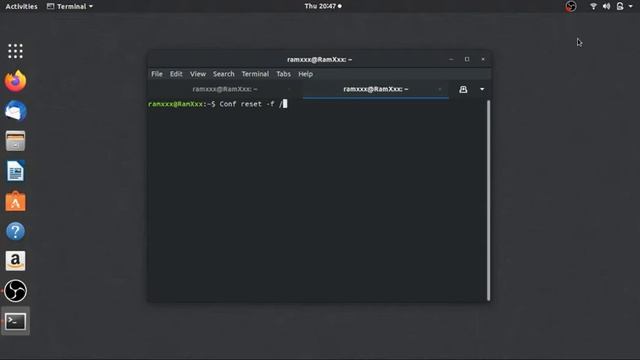Open the Tabs menu
Image resolution: width=640 pixels, height=360 pixels.
point(283,74)
